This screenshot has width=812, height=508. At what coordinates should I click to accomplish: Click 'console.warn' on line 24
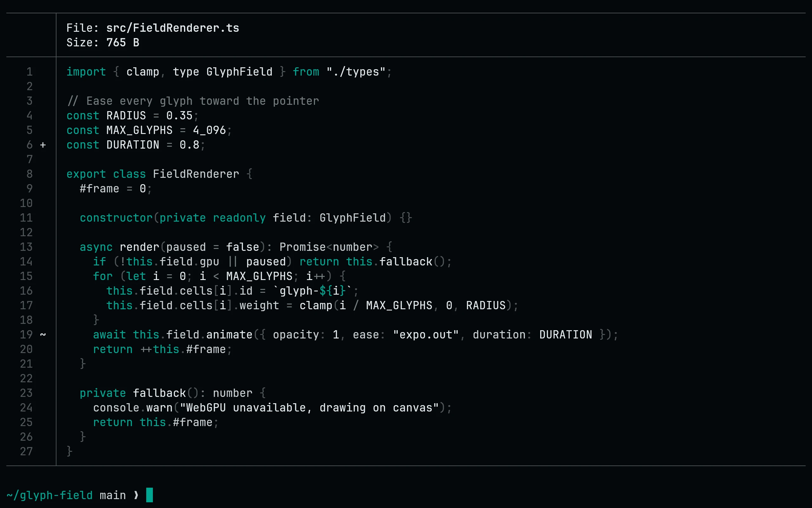tap(133, 408)
